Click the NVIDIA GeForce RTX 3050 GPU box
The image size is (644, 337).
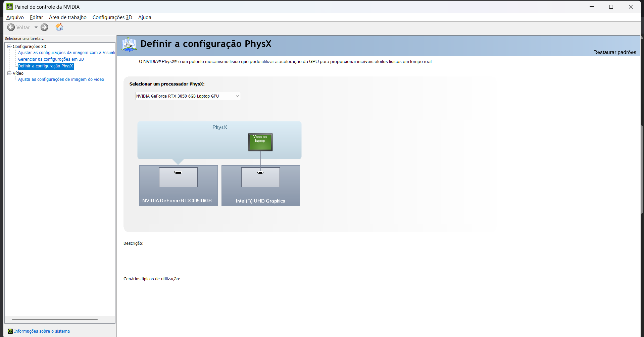tap(179, 186)
